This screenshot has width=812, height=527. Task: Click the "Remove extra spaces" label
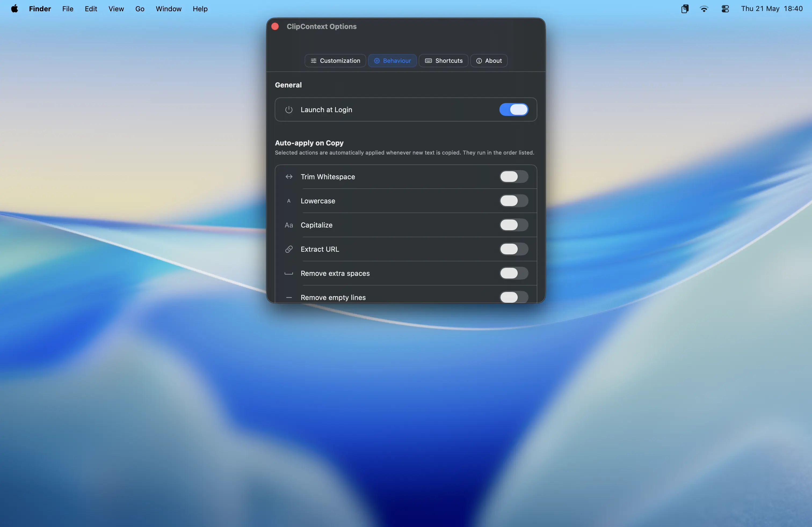(x=335, y=273)
